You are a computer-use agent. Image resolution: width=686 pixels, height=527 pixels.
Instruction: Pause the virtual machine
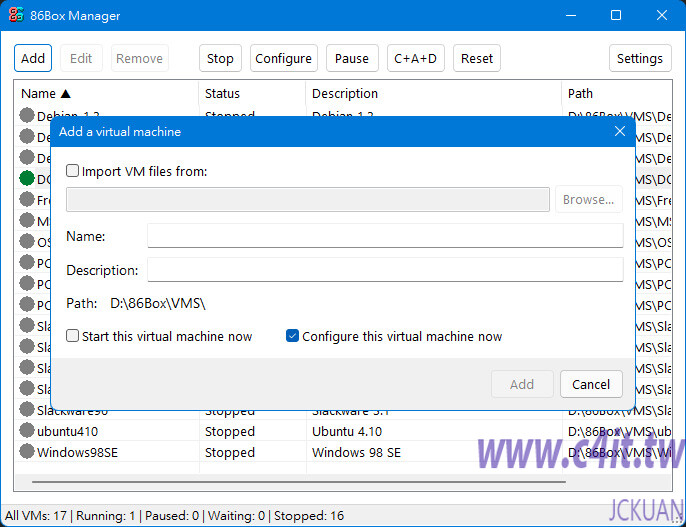click(x=352, y=58)
